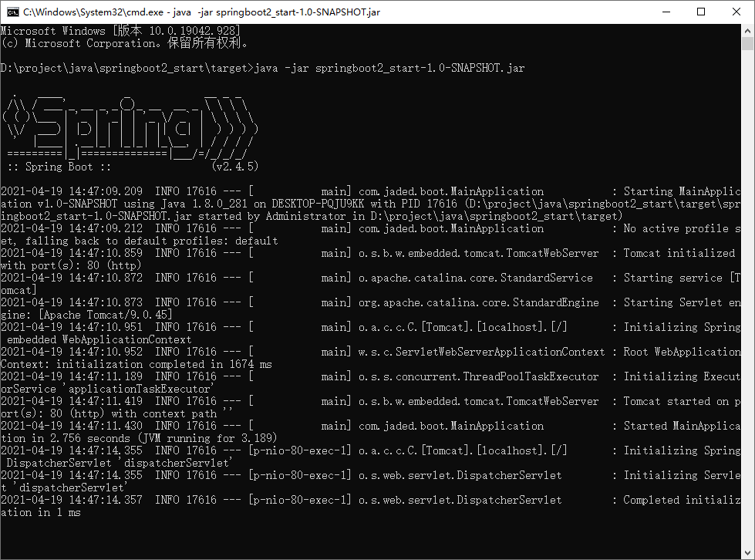Screen dimensions: 755x560
Task: Click 'DispatcherServlet 'dispatcherServlet'' continuation line
Action: pyautogui.click(x=119, y=463)
